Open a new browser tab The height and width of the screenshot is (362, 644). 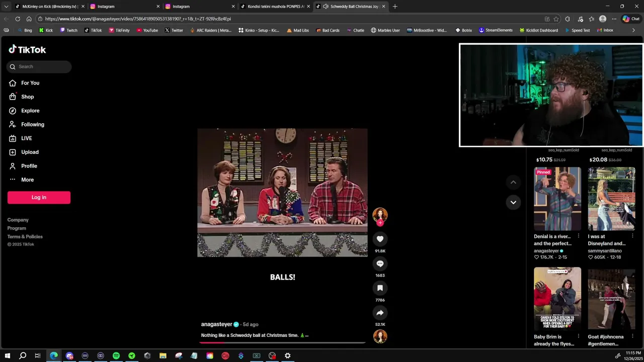pos(395,7)
